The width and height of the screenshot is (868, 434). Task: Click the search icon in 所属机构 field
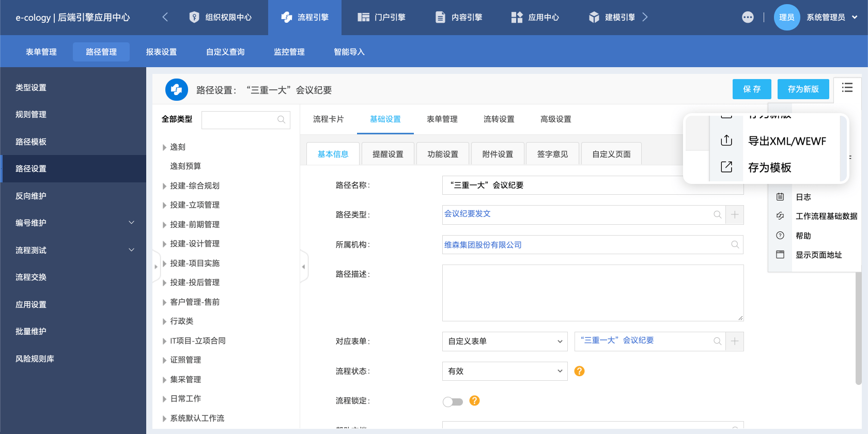coord(735,245)
